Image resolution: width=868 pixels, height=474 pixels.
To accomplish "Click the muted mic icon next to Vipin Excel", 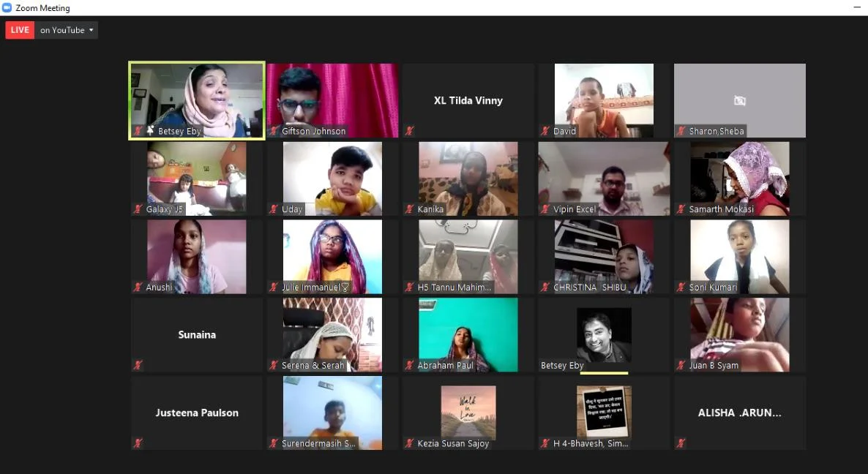I will tap(545, 209).
